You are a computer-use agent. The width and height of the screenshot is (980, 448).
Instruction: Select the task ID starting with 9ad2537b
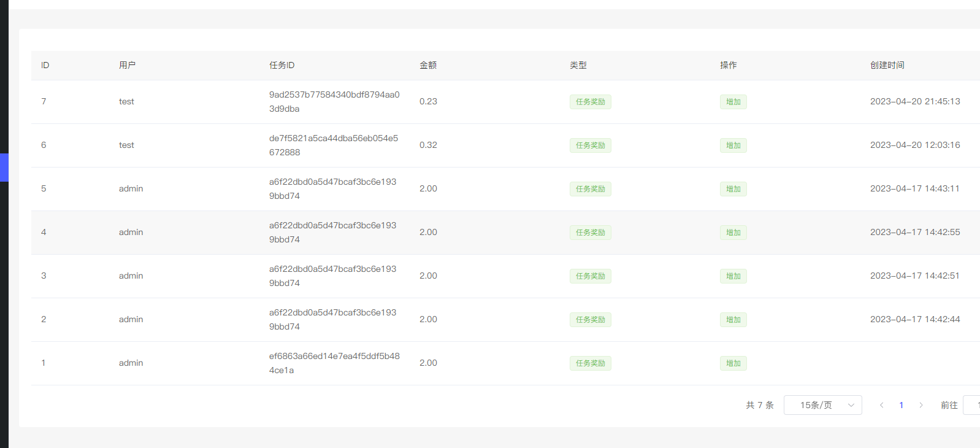click(334, 102)
